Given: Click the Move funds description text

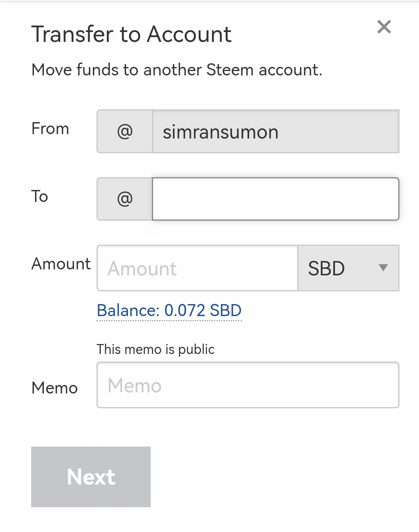Looking at the screenshot, I should point(177,70).
